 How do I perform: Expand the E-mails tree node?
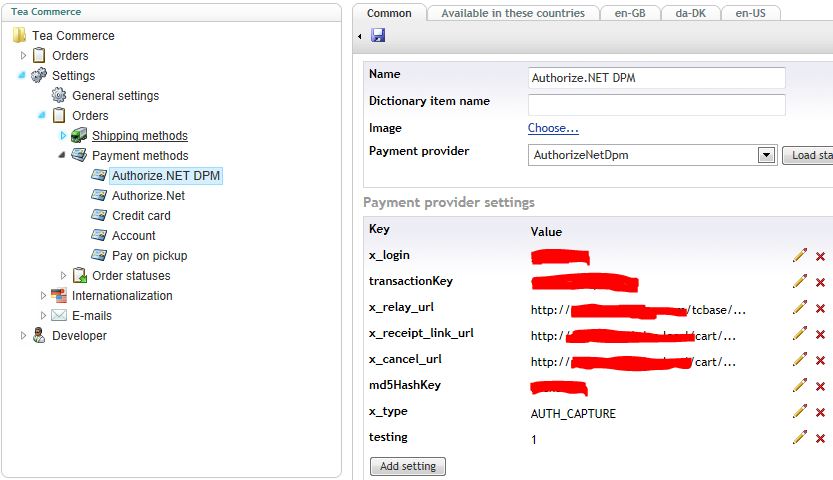tap(43, 315)
